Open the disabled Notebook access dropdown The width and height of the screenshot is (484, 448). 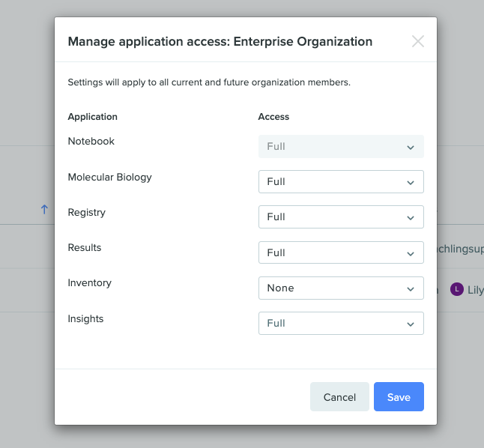tap(341, 146)
